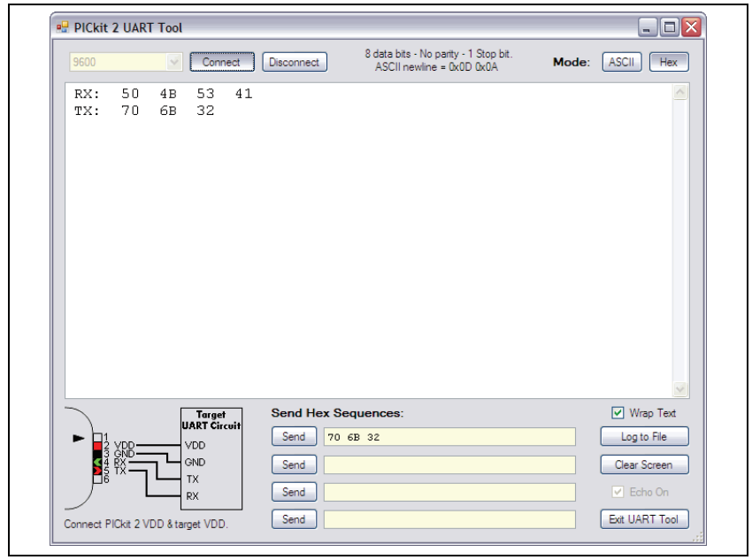This screenshot has height=560, width=752.
Task: Click Exit UART Tool button
Action: pos(644,518)
